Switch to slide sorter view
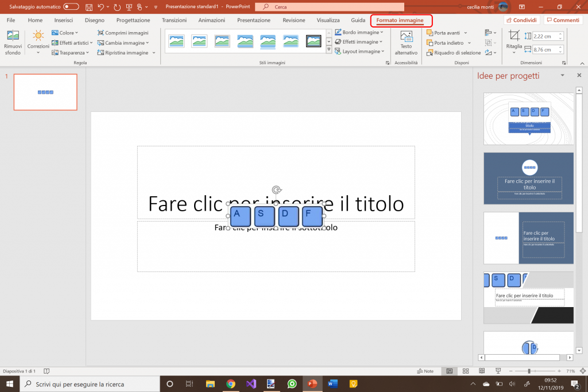The height and width of the screenshot is (392, 588). pyautogui.click(x=466, y=371)
